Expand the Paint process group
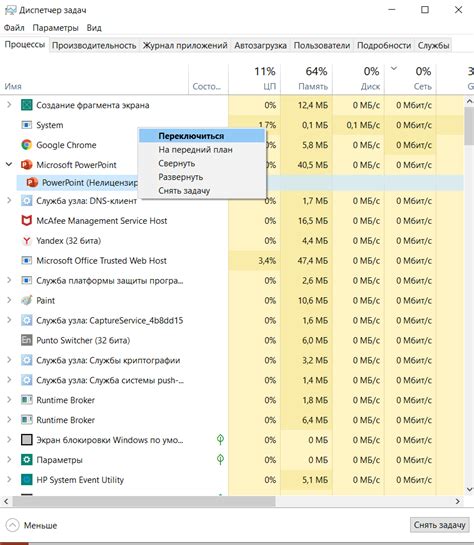The width and height of the screenshot is (474, 545). point(9,300)
